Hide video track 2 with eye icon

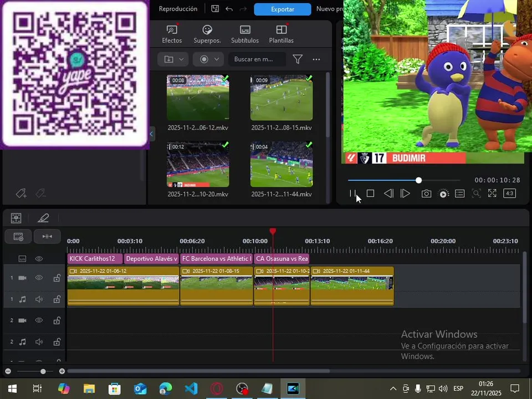point(39,320)
